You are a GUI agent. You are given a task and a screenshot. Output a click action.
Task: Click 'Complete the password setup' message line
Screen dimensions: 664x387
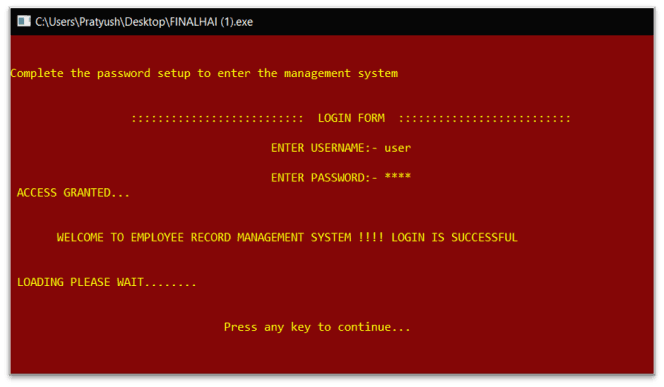tap(204, 73)
